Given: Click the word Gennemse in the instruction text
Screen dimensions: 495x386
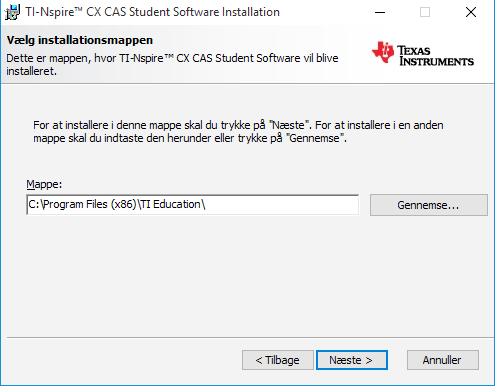Looking at the screenshot, I should point(314,138).
